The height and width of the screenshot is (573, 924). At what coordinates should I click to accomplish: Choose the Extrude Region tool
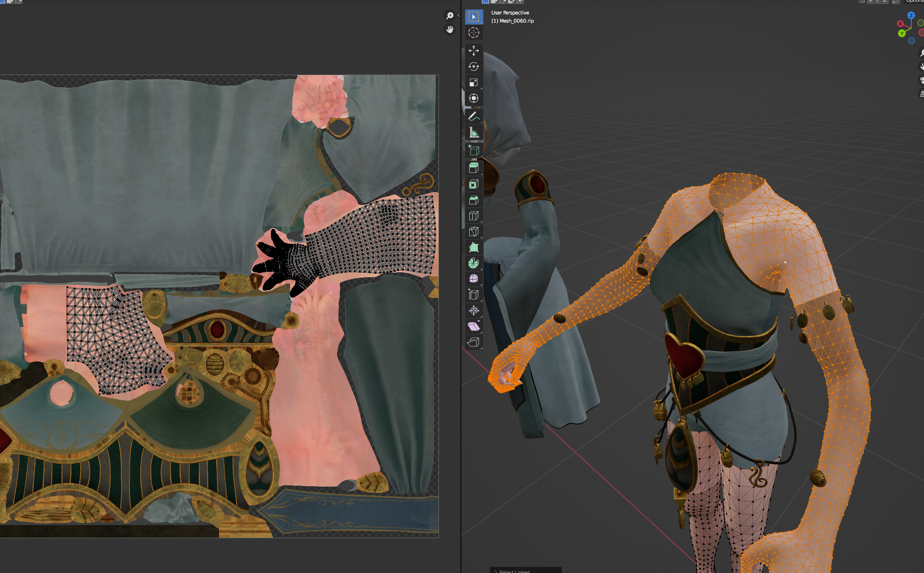point(473,168)
